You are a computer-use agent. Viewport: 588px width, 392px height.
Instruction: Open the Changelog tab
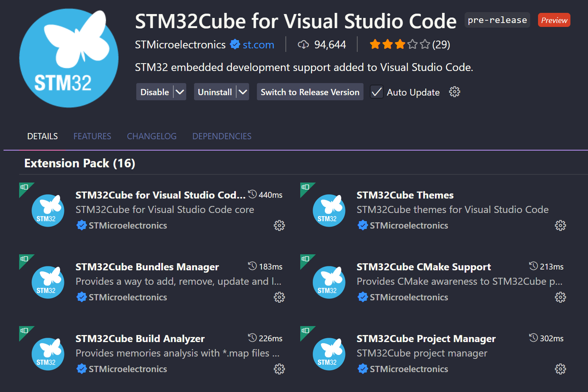tap(152, 136)
